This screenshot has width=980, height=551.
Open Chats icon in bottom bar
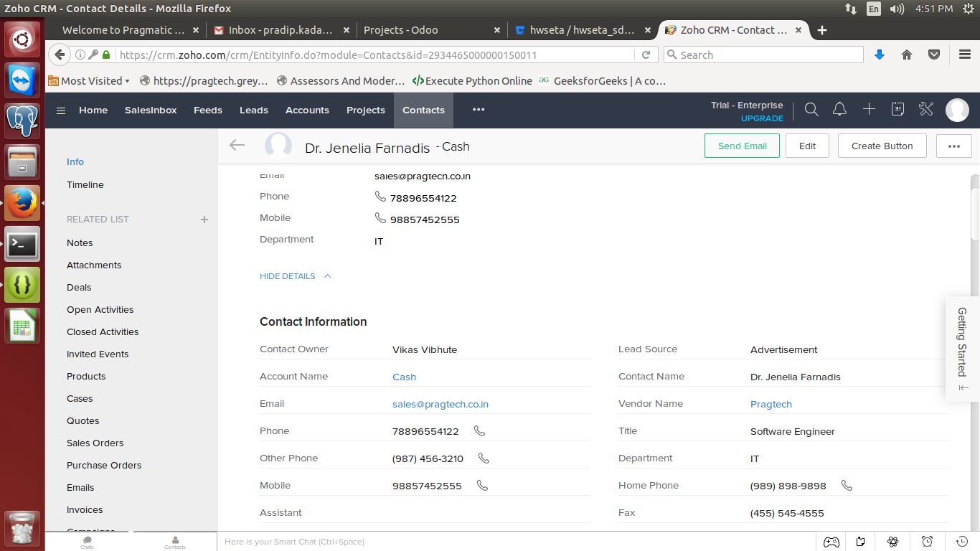pyautogui.click(x=87, y=542)
